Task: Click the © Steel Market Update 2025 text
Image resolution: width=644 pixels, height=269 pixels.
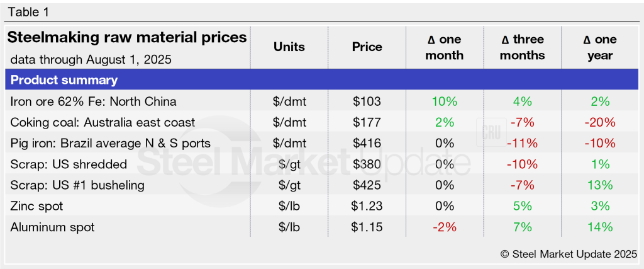Action: (x=568, y=253)
